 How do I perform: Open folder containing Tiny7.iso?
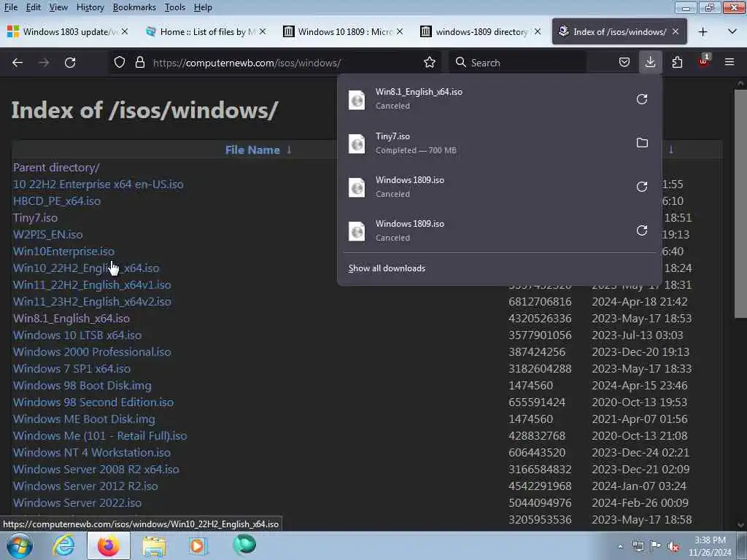(642, 143)
